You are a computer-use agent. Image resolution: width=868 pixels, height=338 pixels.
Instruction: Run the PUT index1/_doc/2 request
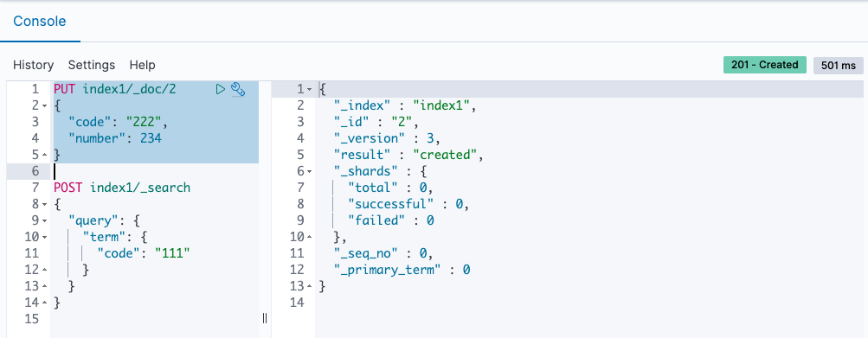point(221,89)
